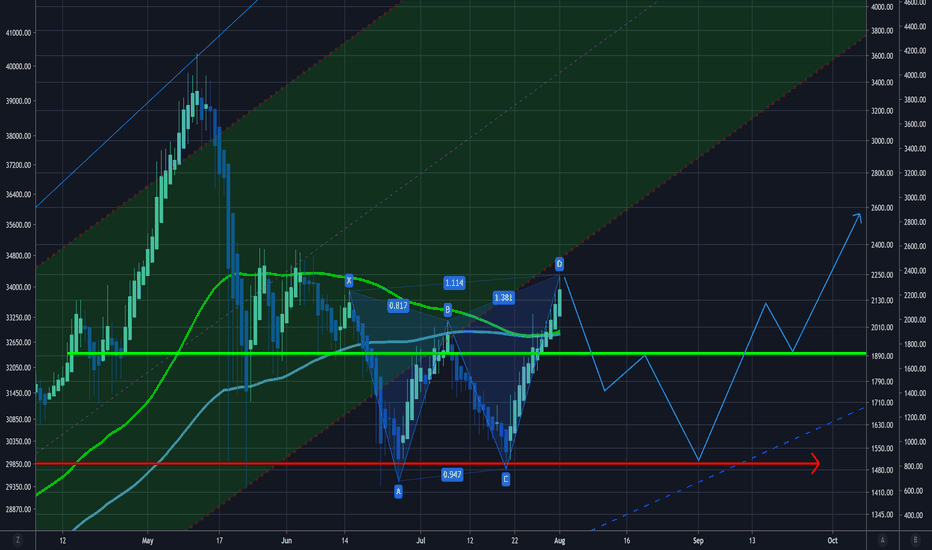Viewport: 932px width, 550px height.
Task: Click the 36400.00 price label on the left axis
Action: (x=18, y=194)
